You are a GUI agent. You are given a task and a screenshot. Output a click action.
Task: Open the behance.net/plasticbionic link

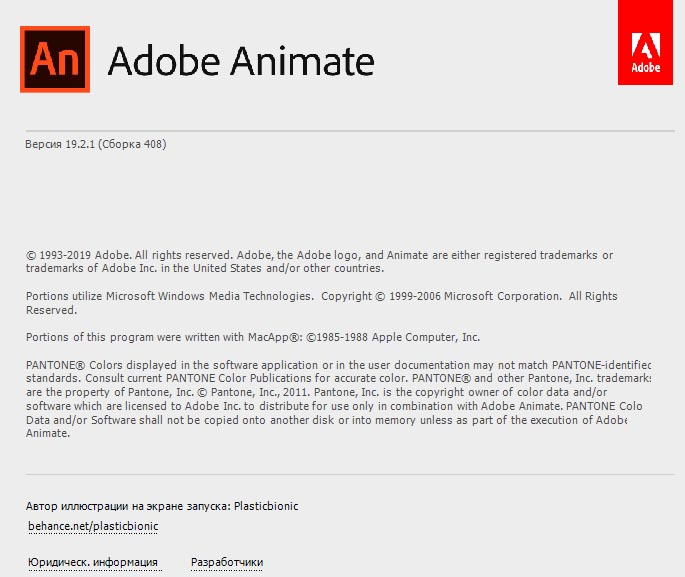point(93,526)
